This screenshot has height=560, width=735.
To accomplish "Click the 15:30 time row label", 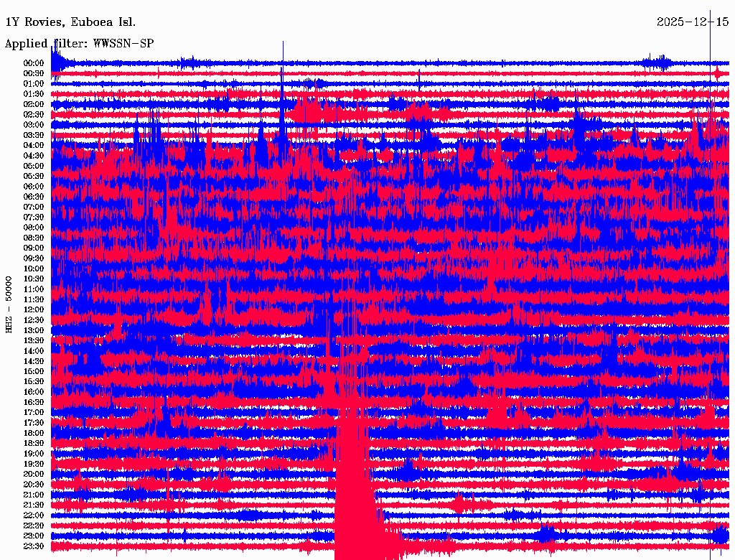I will point(33,381).
